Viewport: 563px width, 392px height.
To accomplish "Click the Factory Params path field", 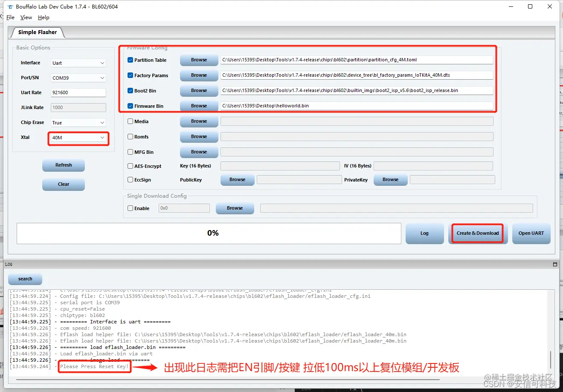I will [357, 75].
